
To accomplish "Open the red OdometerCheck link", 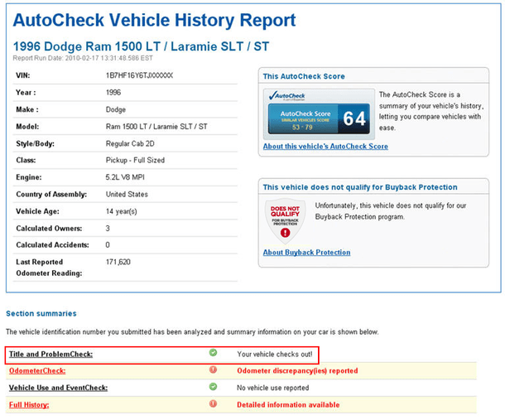I will [x=37, y=371].
